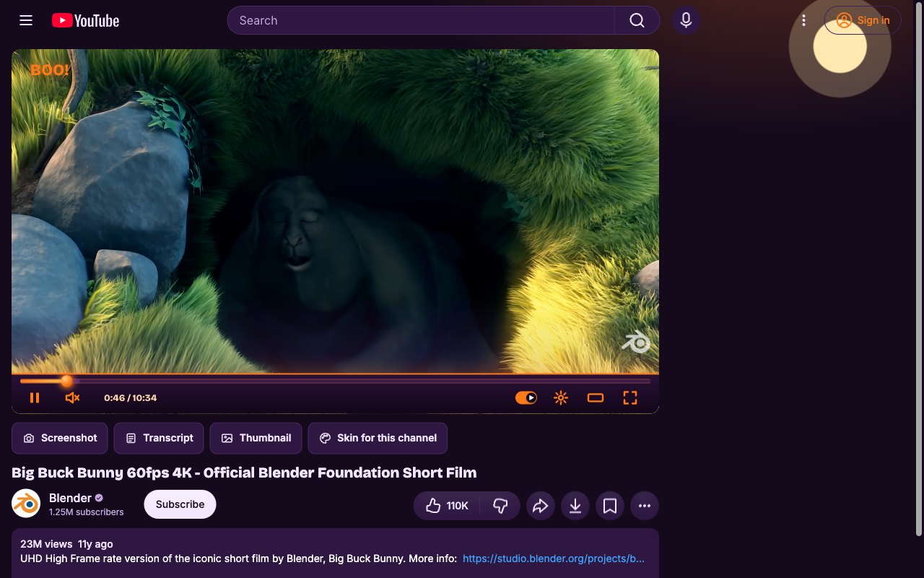Share the video
This screenshot has height=578, width=924.
click(541, 506)
